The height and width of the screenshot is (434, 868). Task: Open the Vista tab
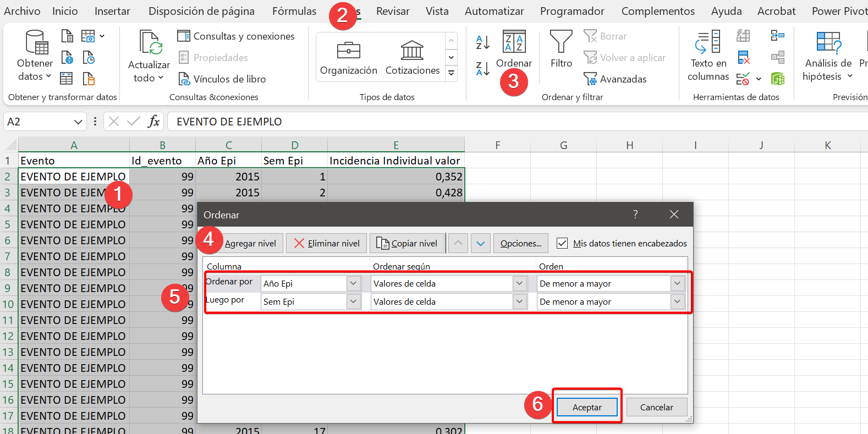coord(437,11)
